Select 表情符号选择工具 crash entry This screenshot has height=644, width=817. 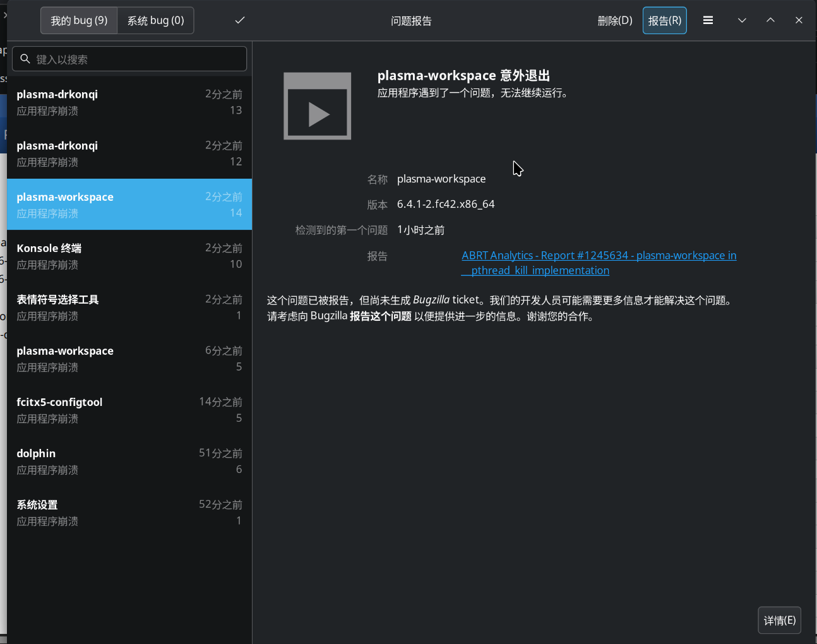pos(129,307)
